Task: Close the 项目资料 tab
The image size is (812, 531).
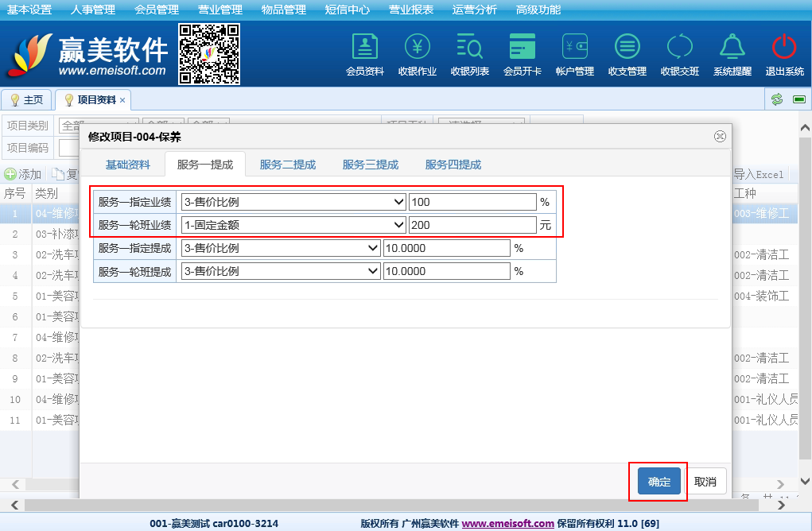Action: (122, 100)
